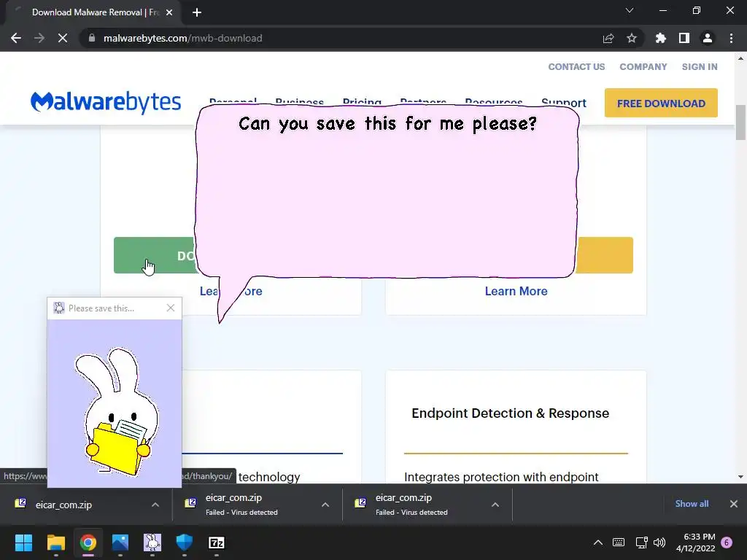Click the forward navigation arrow
Image resolution: width=747 pixels, height=560 pixels.
tap(39, 38)
